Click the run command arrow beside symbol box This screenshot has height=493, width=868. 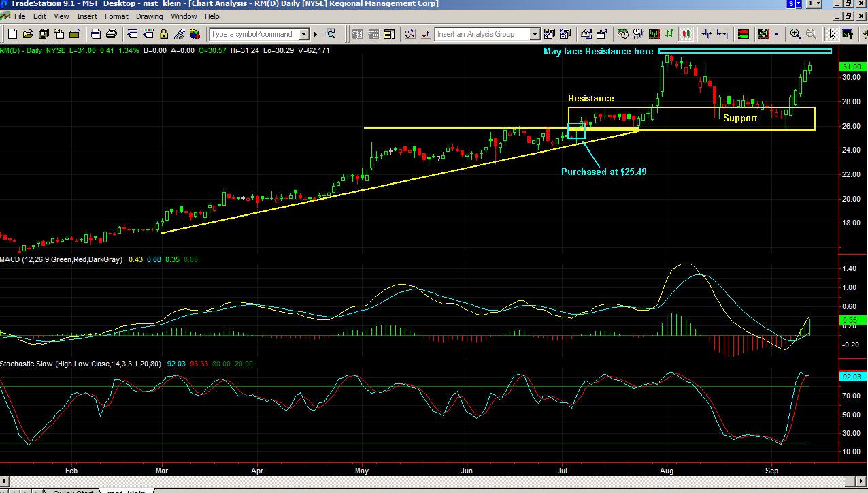315,33
